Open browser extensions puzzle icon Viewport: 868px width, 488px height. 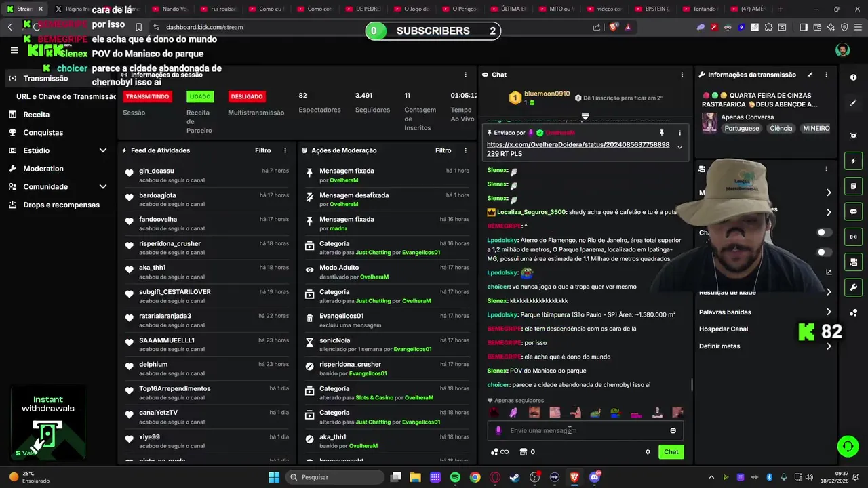pyautogui.click(x=768, y=27)
